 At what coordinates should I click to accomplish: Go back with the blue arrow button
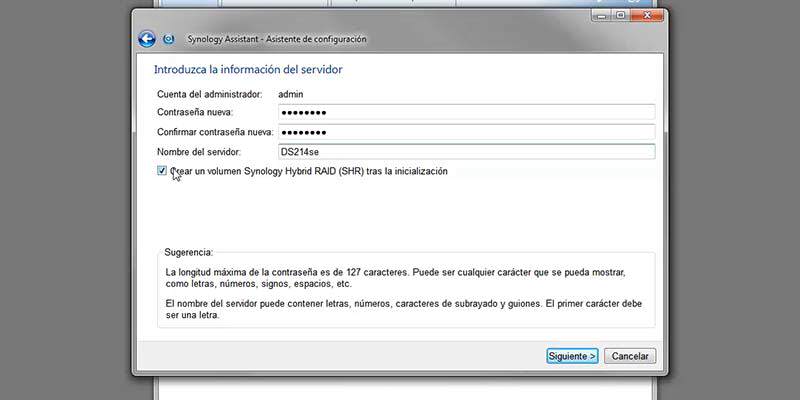(147, 39)
